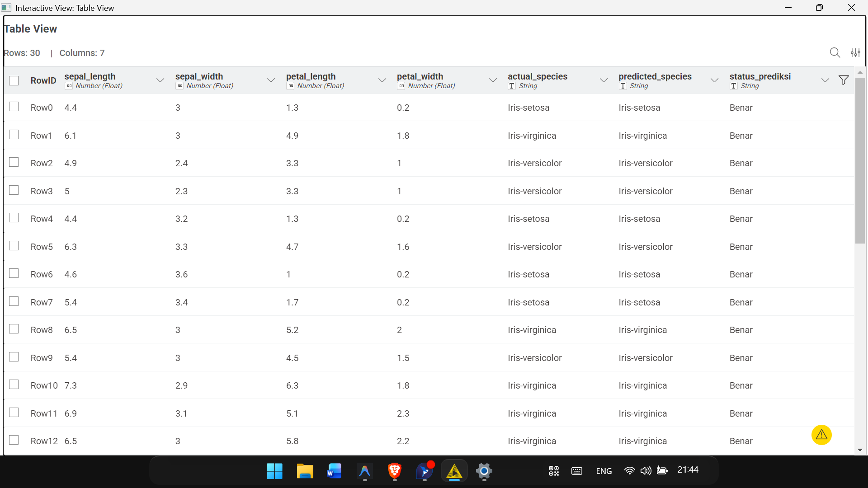Click Row11 sepal_length value 6.9
The height and width of the screenshot is (488, 868).
71,413
